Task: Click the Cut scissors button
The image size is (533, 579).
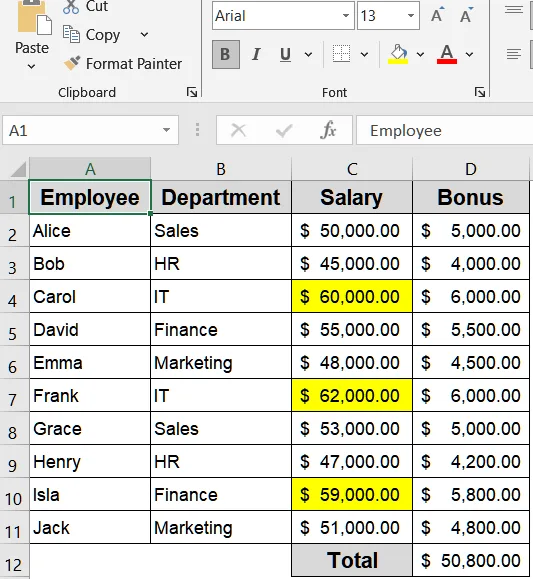Action: [x=85, y=6]
